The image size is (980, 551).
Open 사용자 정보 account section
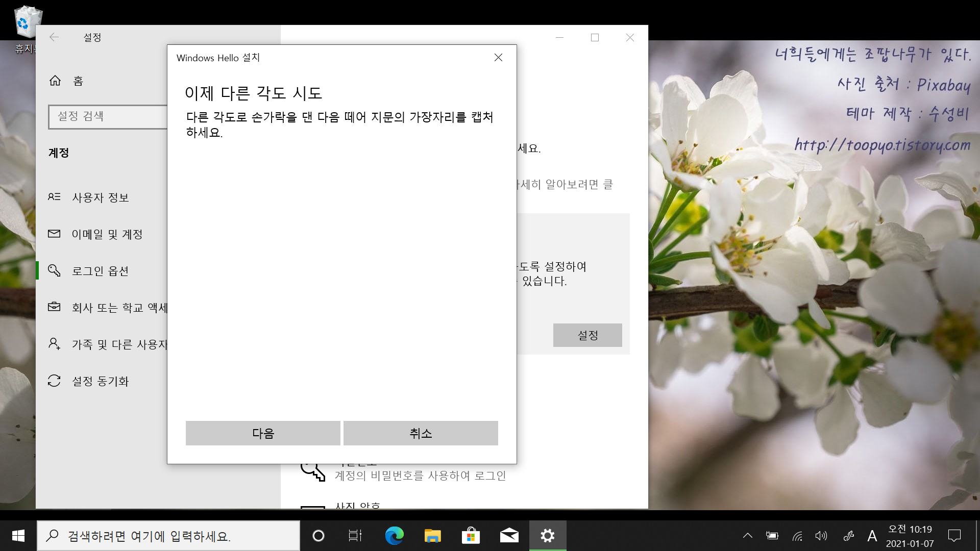coord(100,197)
